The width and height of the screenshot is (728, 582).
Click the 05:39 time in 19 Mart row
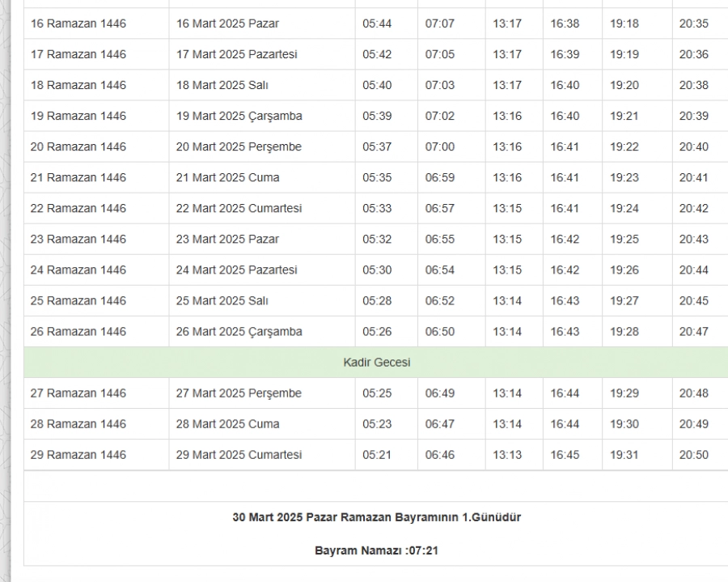pos(377,116)
